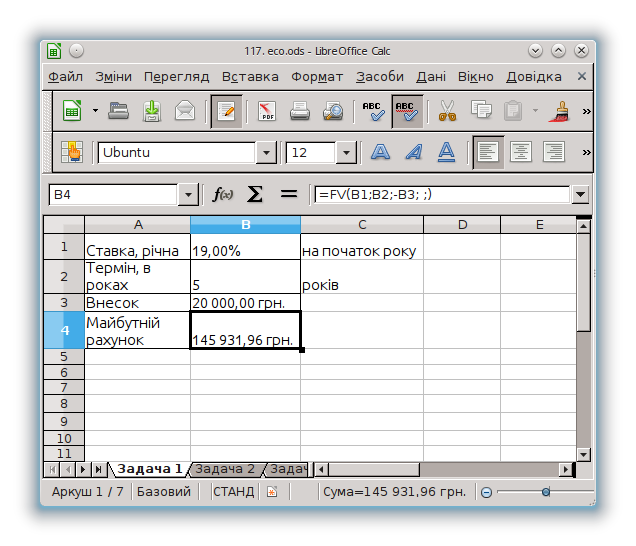Screen dimensions: 636x546
Task: Click the Save document icon
Action: coord(152,111)
